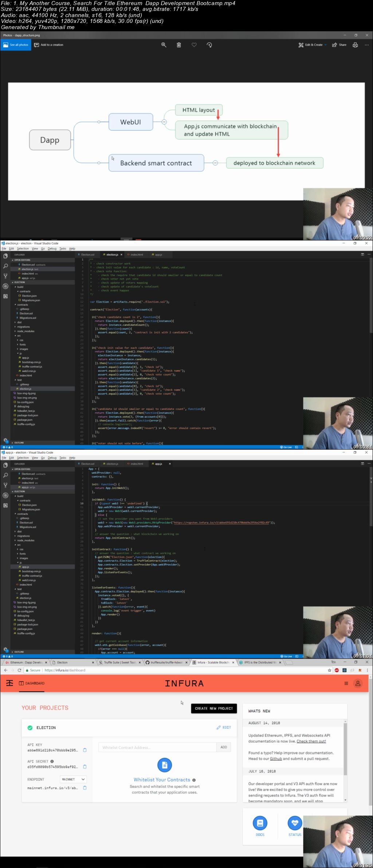Collapse OPEN EDITORS section in election.js VS Code window
This screenshot has height=868, width=373.
22,260
